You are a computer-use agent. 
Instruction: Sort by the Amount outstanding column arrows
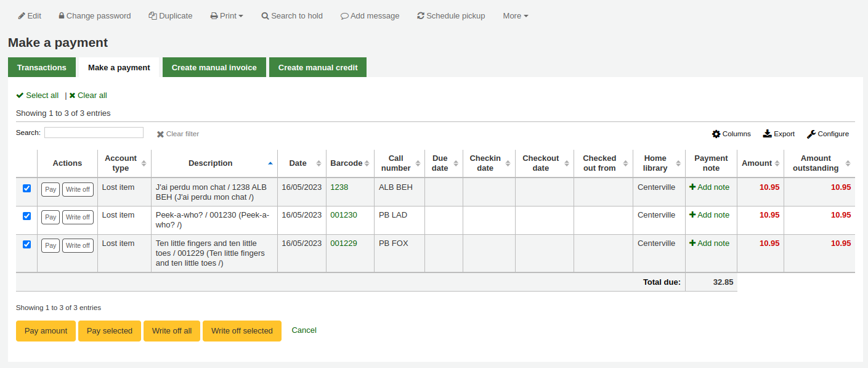coord(849,163)
